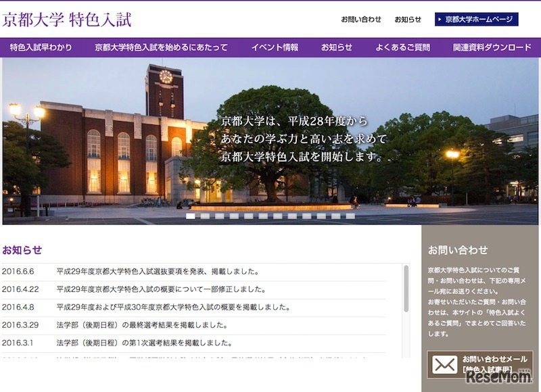
Task: Open the イベント情報 menu item
Action: point(275,47)
